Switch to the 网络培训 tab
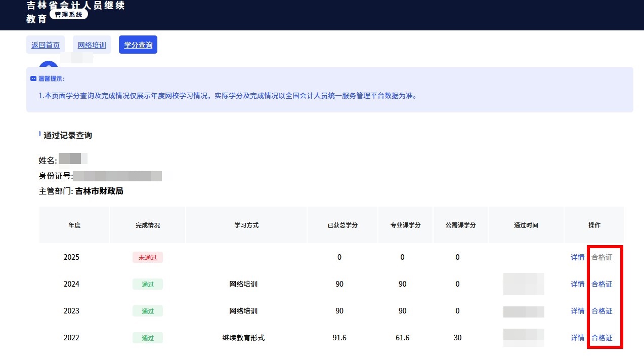This screenshot has height=356, width=644. [x=92, y=45]
